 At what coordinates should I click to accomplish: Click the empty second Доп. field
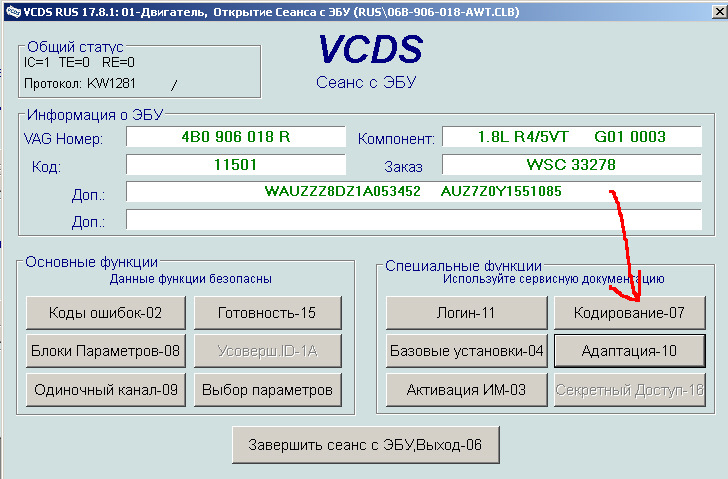click(x=414, y=220)
